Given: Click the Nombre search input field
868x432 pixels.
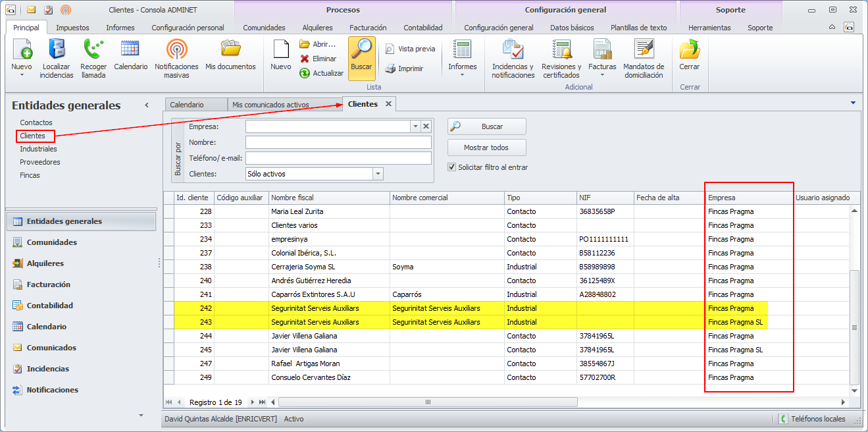Looking at the screenshot, I should [x=338, y=142].
